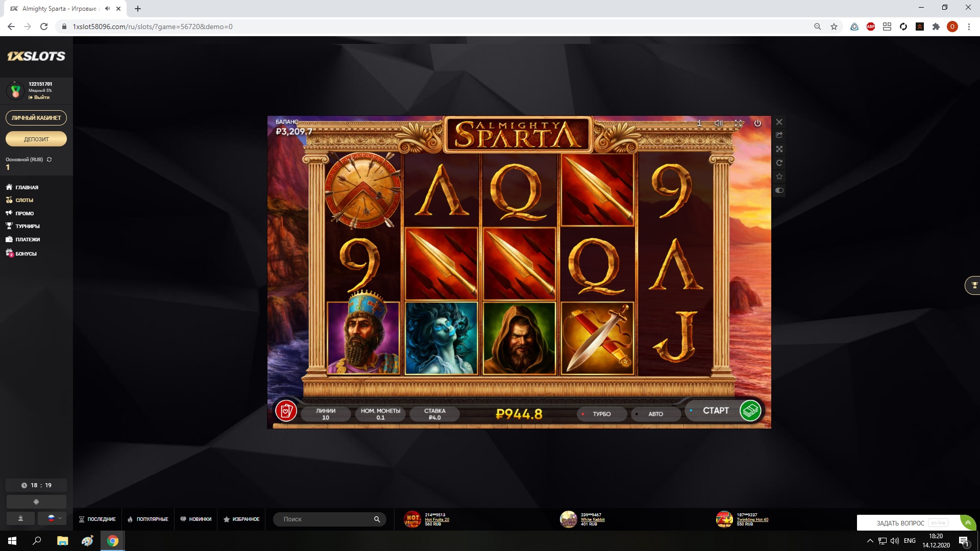The image size is (980, 551).
Task: Open the ТУРНИРЫ section
Action: click(23, 226)
